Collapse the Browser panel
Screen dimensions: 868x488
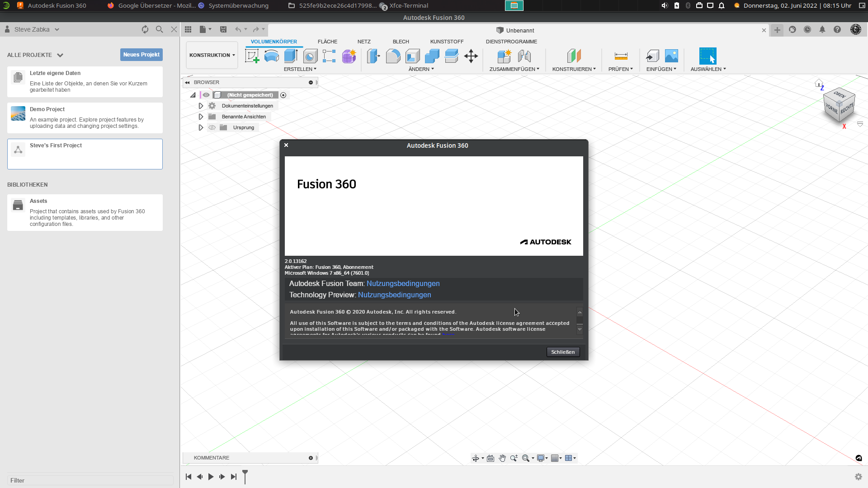coord(187,82)
